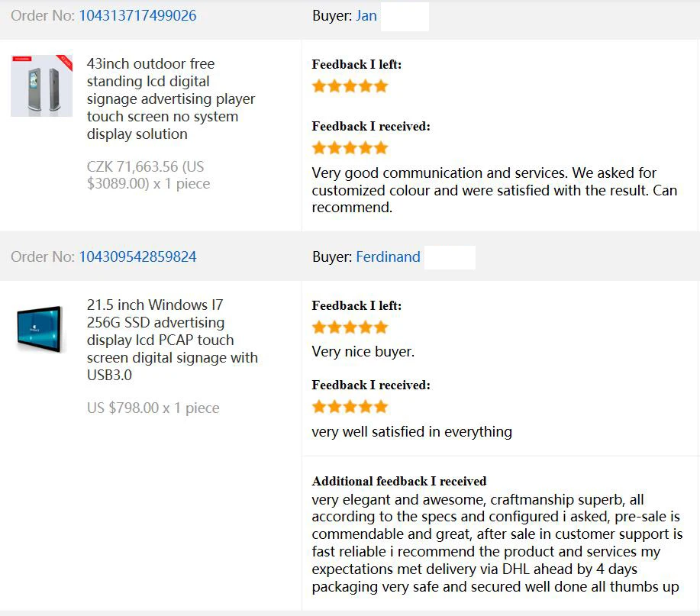Click first star above 'very well satisfied in everything'
The width and height of the screenshot is (700, 616).
319,407
